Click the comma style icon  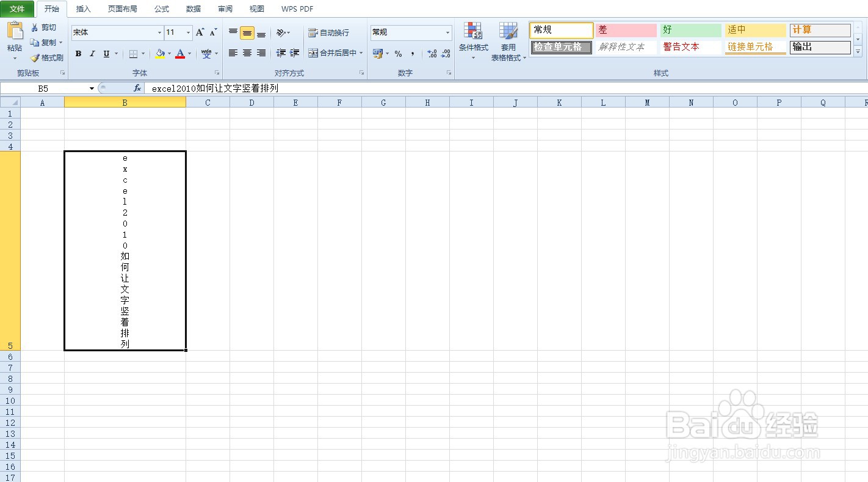click(413, 54)
